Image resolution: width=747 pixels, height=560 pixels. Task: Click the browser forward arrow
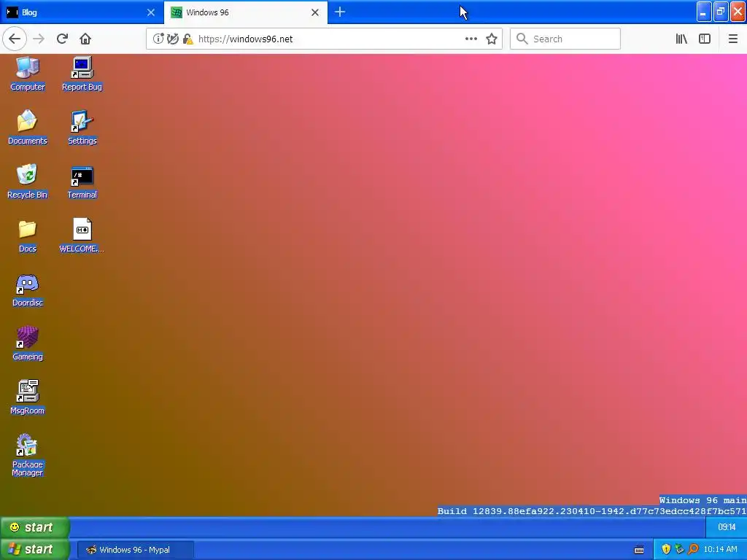(39, 39)
